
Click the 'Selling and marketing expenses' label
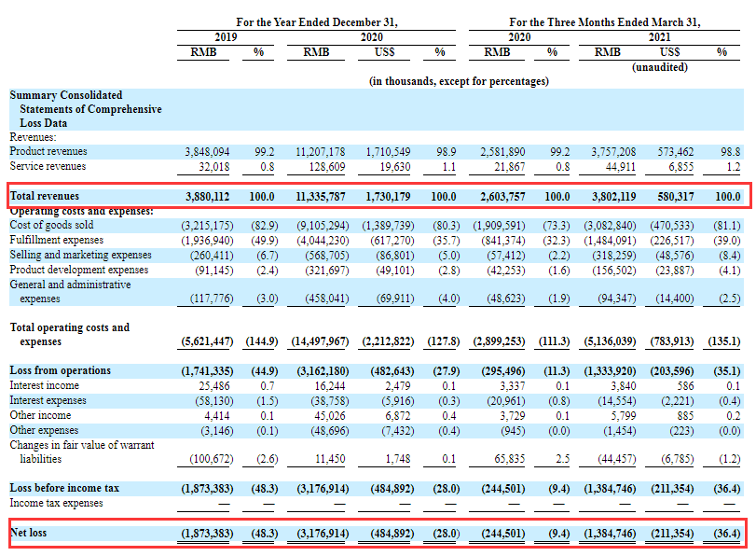tap(80, 255)
